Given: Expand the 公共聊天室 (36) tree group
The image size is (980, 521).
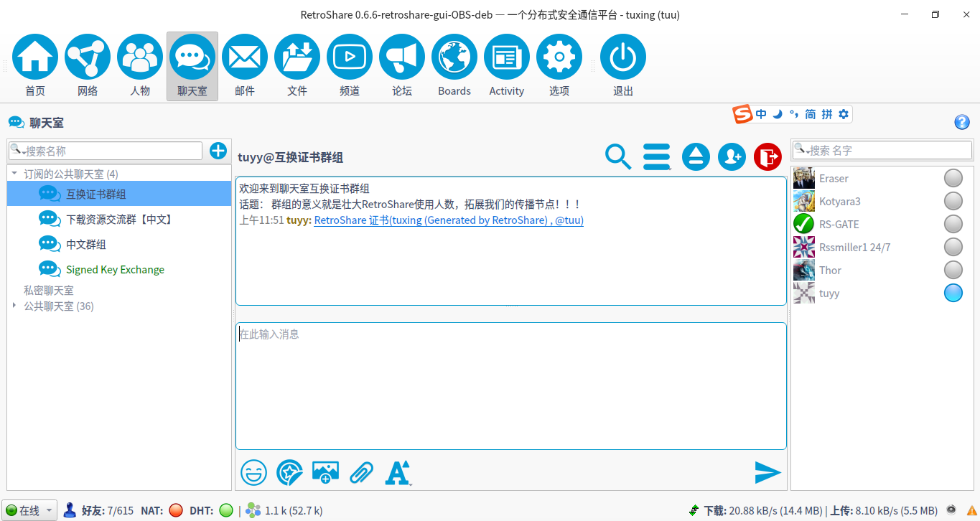Looking at the screenshot, I should click(14, 306).
